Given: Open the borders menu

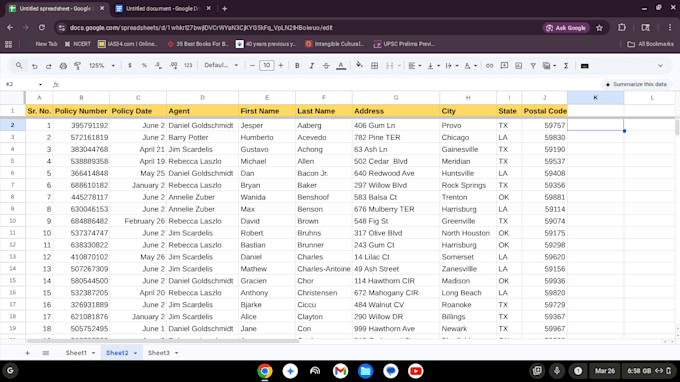Looking at the screenshot, I should (x=374, y=66).
